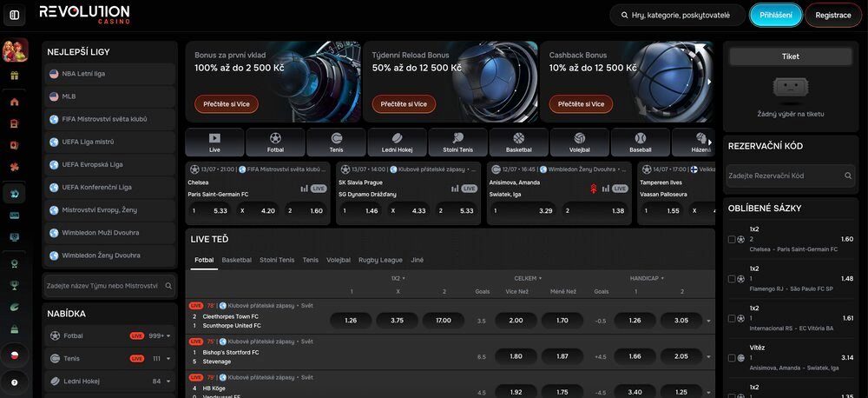868x398 pixels.
Task: Switch to the Volejbal live tab
Action: [x=339, y=260]
